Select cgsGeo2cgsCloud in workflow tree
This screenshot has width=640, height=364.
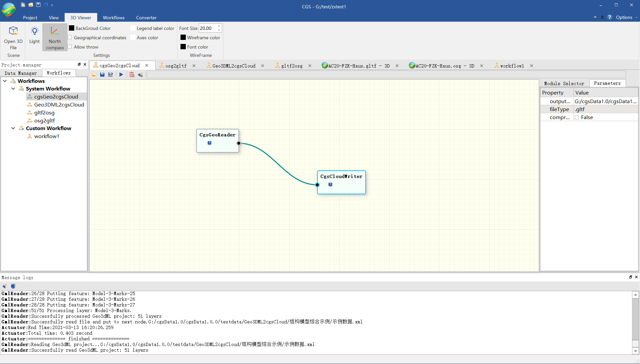[x=56, y=96]
